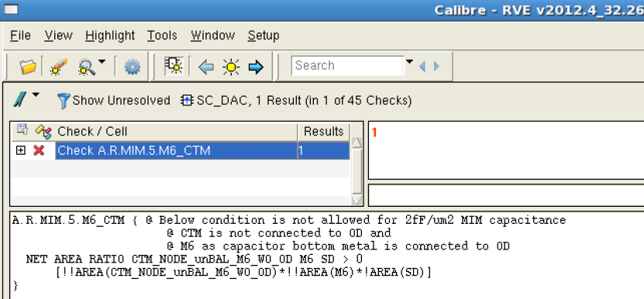This screenshot has width=644, height=299.
Task: Click the small search-previous blue arrow
Action: [x=422, y=66]
